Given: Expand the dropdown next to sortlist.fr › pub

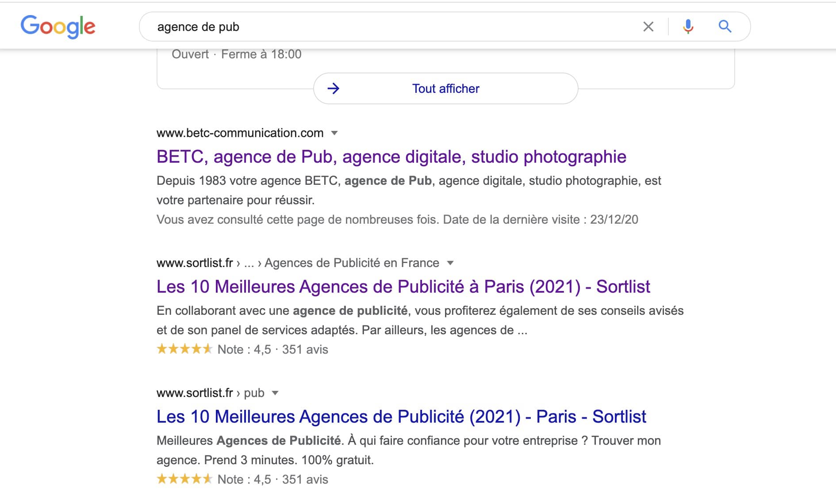Looking at the screenshot, I should pos(275,393).
